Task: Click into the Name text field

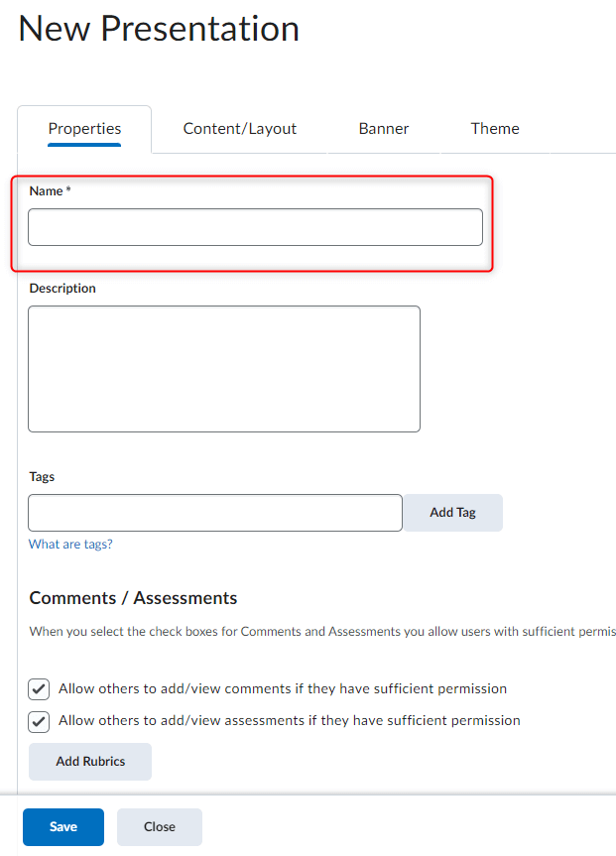Action: point(255,227)
